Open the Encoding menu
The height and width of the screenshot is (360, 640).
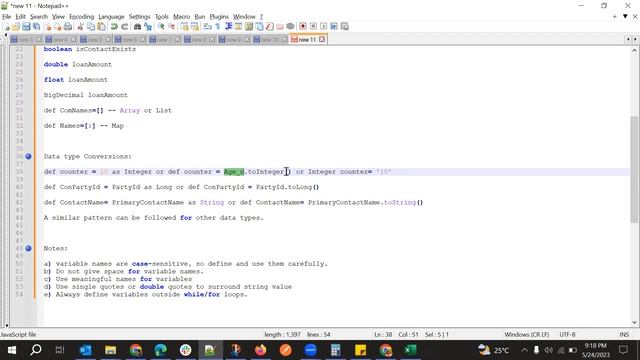click(x=81, y=17)
